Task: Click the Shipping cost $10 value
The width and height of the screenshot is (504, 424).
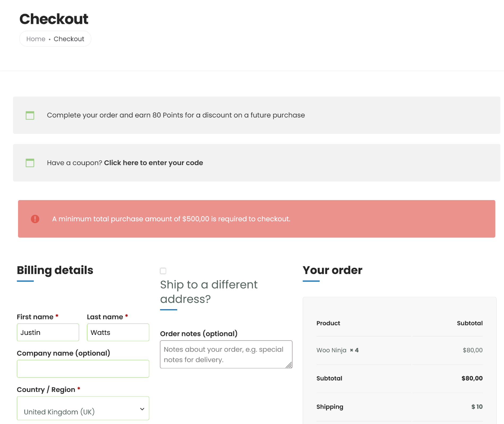Action: coord(477,407)
